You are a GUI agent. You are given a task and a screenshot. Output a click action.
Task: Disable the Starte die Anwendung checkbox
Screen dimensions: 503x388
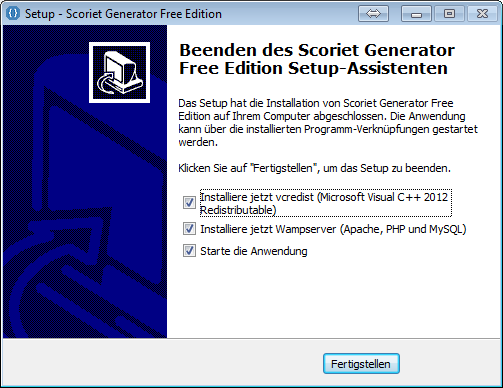pos(189,251)
